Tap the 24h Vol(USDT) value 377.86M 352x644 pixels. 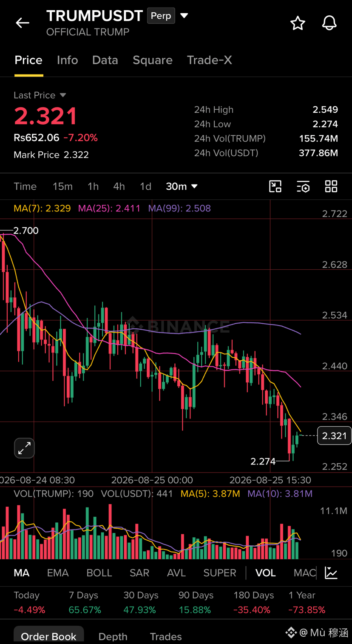[x=318, y=153]
